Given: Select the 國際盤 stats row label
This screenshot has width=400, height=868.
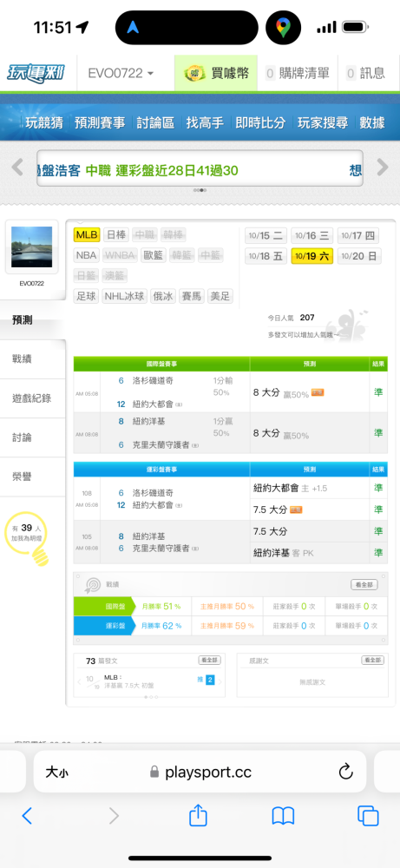Looking at the screenshot, I should click(105, 607).
